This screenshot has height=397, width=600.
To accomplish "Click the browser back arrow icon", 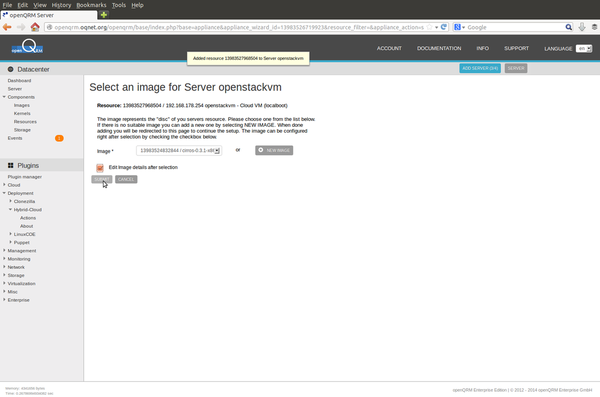I will [7, 27].
